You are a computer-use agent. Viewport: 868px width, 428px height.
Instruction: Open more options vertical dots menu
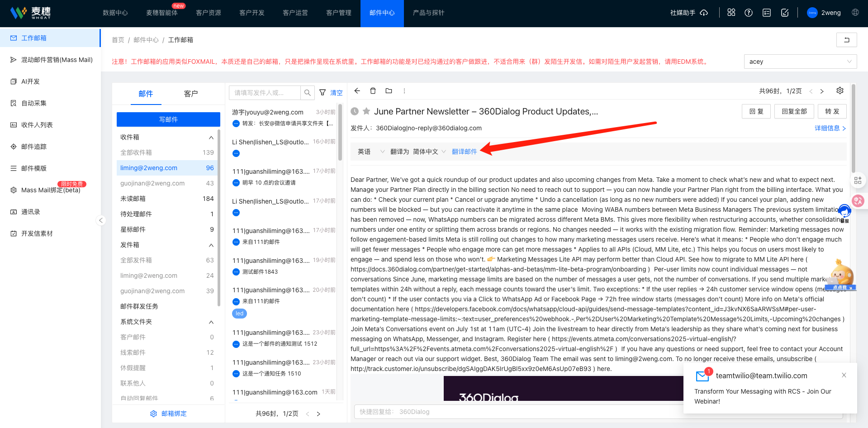click(404, 91)
